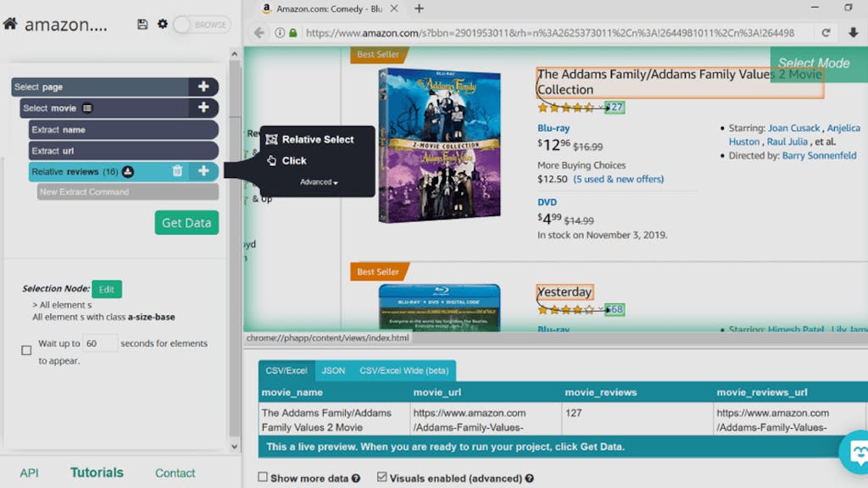Open the 5 used & new offers link

click(618, 179)
